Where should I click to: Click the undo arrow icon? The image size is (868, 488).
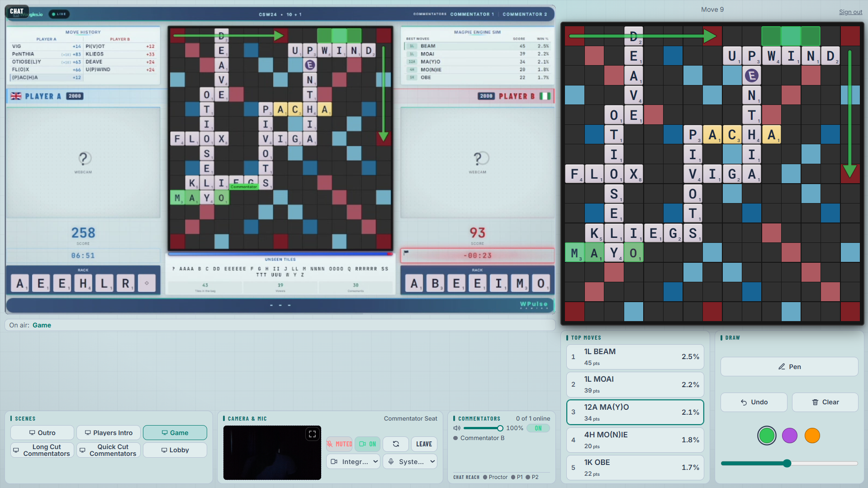click(x=744, y=402)
